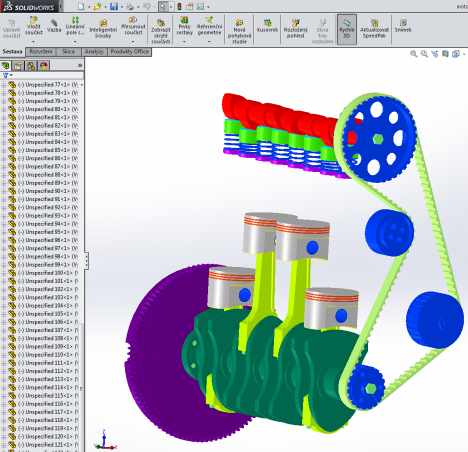Switch to Rozvržení tab
468x452 pixels.
pyautogui.click(x=41, y=51)
